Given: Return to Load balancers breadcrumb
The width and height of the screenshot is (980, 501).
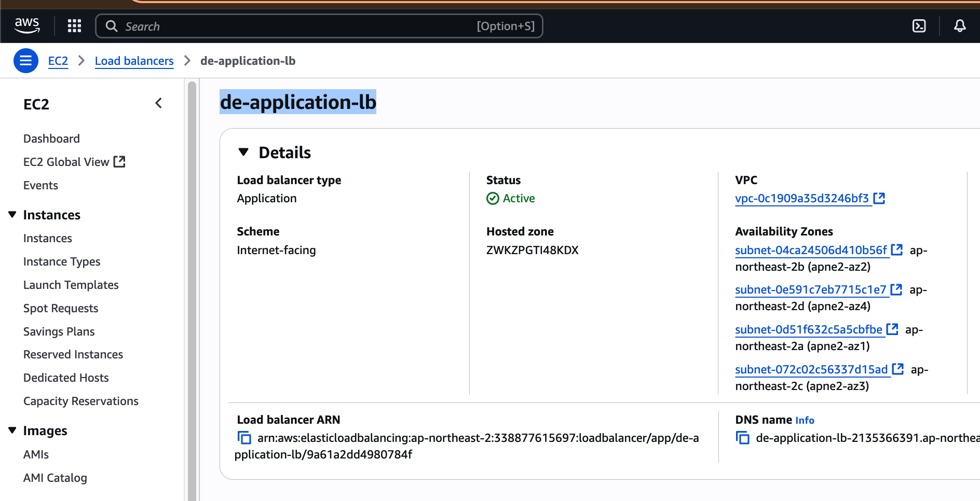Looking at the screenshot, I should pyautogui.click(x=134, y=61).
